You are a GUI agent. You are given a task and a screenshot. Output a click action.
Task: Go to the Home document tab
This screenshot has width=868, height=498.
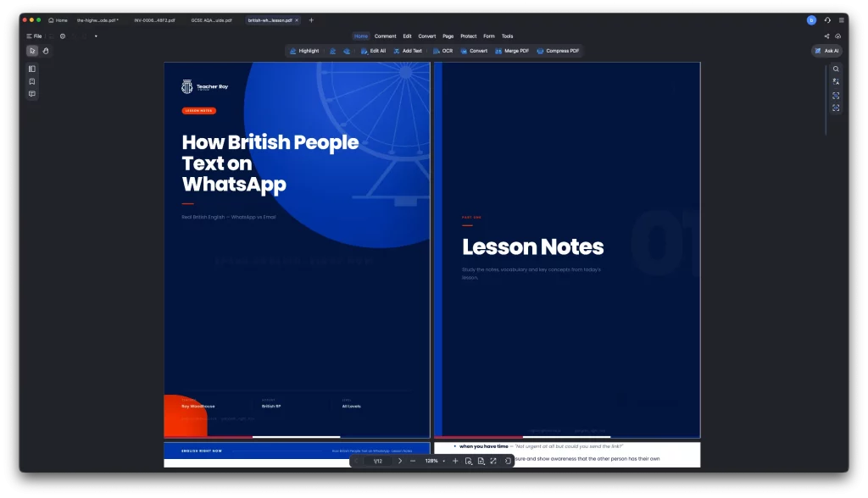(x=58, y=20)
